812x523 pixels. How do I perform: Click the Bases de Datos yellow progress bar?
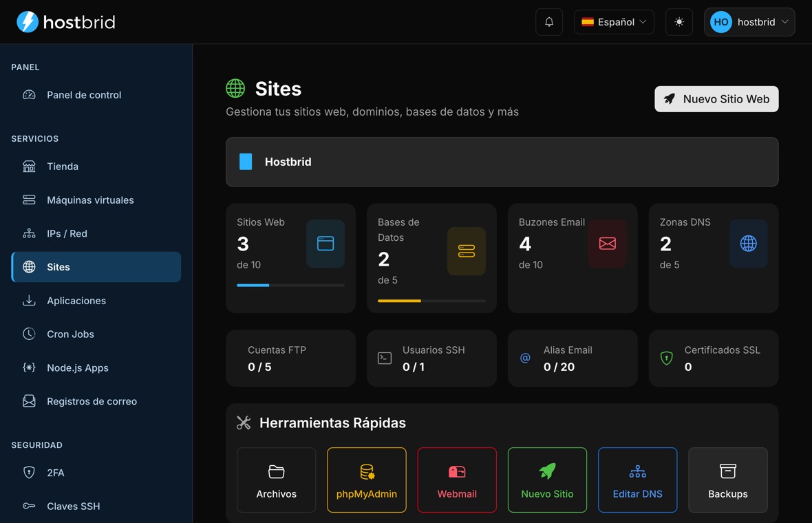pos(399,301)
